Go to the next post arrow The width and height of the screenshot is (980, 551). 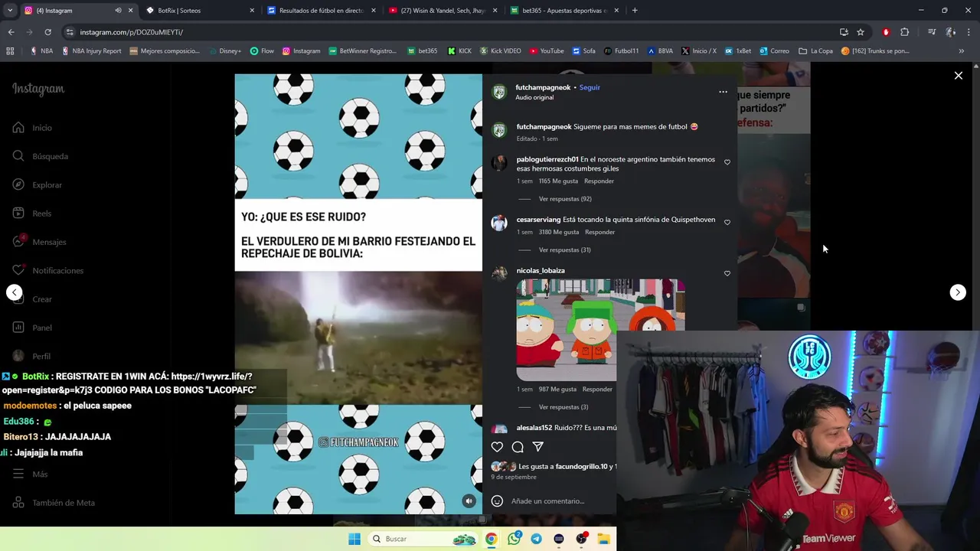pyautogui.click(x=958, y=292)
